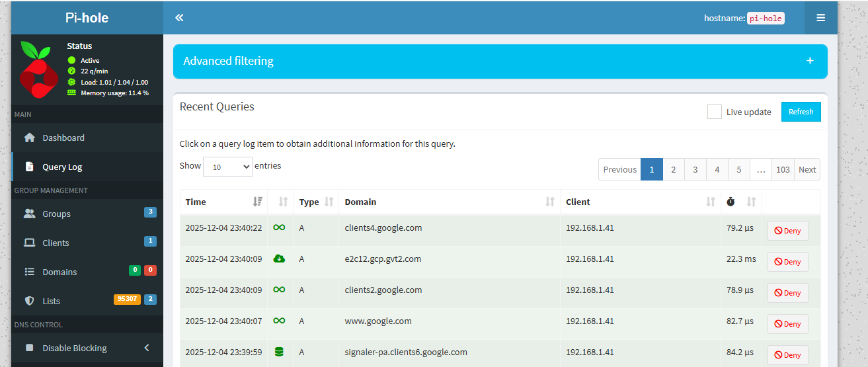
Task: Open Domains in the sidebar
Action: [x=87, y=272]
